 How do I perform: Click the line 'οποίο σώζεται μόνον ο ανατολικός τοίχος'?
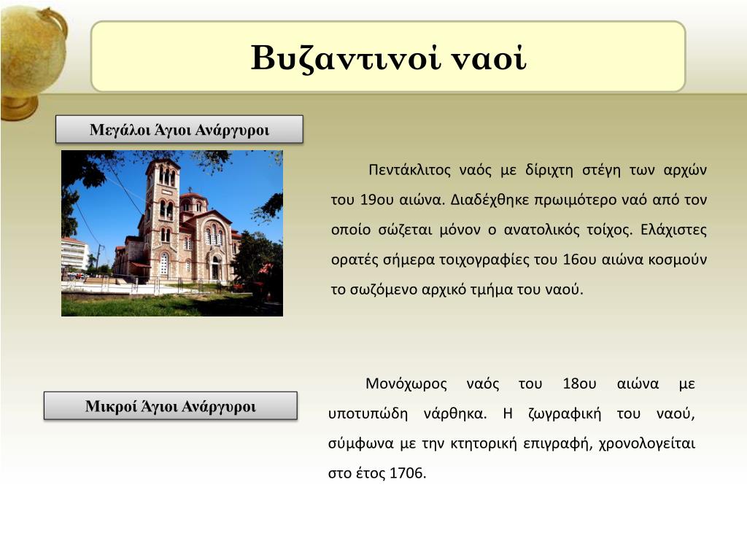tap(481, 230)
